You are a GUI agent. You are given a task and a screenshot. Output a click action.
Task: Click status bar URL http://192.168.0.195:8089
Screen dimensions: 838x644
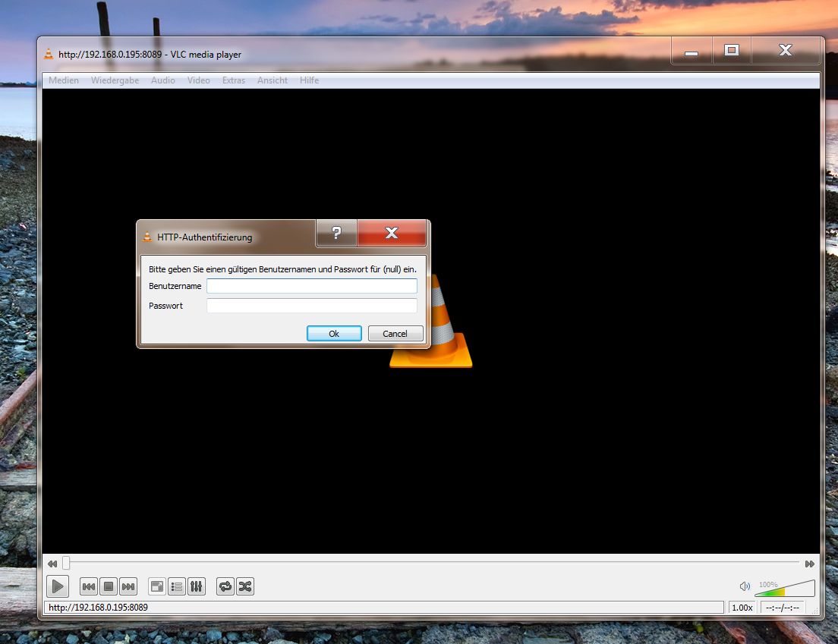(x=99, y=608)
